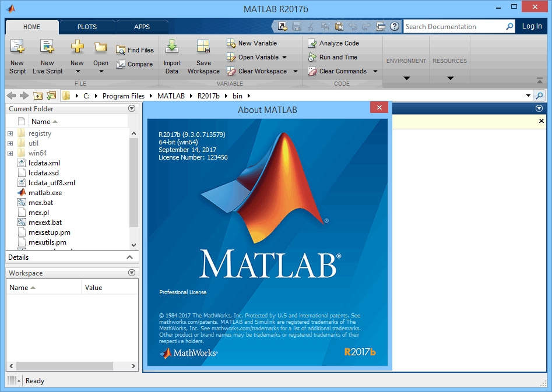
Task: Expand the win64 folder
Action: coord(10,153)
